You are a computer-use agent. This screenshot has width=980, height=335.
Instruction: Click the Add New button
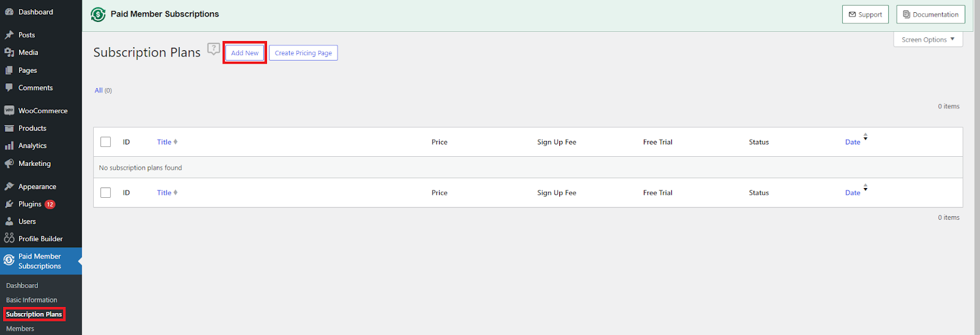pyautogui.click(x=244, y=53)
